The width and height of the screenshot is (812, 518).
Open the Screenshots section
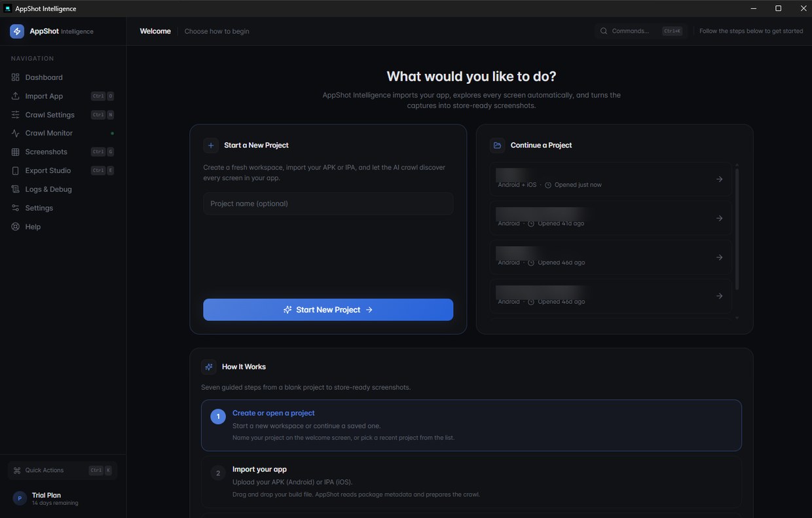coord(63,152)
